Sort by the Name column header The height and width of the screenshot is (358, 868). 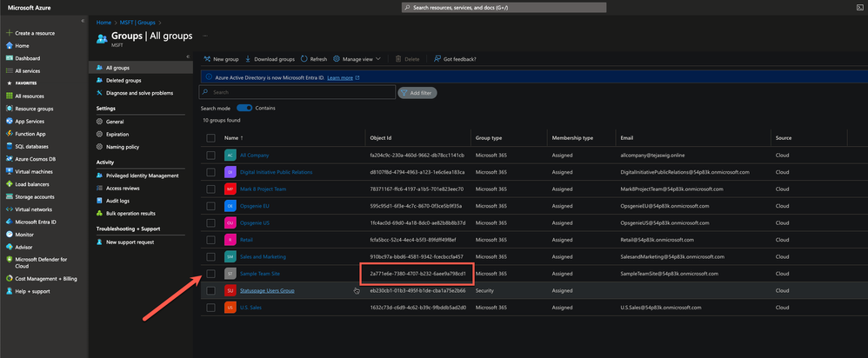pyautogui.click(x=234, y=138)
